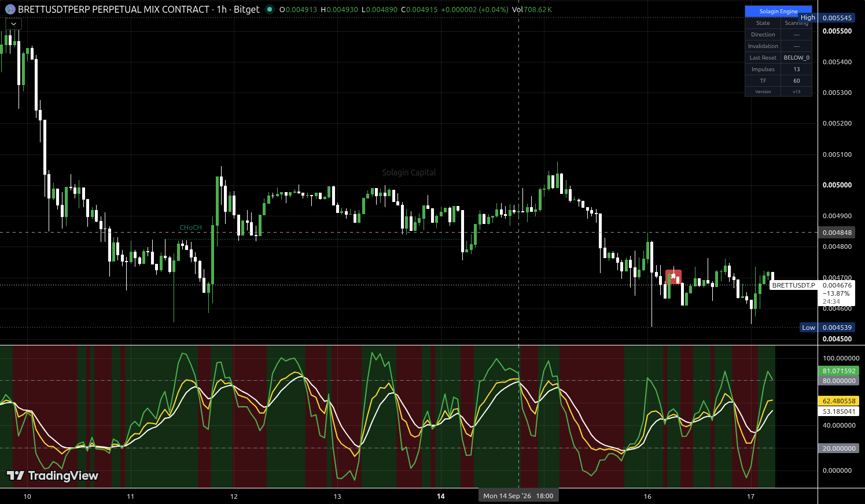Click the 0.004539 low price value
Image resolution: width=865 pixels, height=504 pixels.
pyautogui.click(x=837, y=328)
